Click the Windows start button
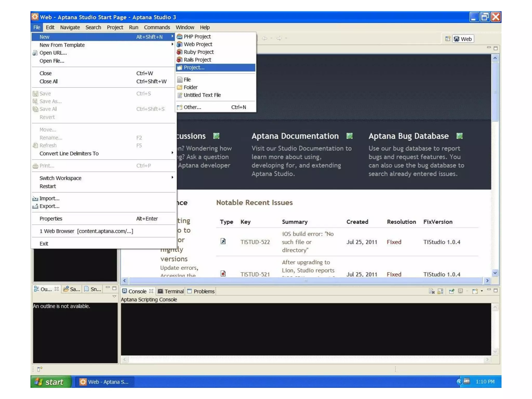The image size is (532, 399). (51, 382)
